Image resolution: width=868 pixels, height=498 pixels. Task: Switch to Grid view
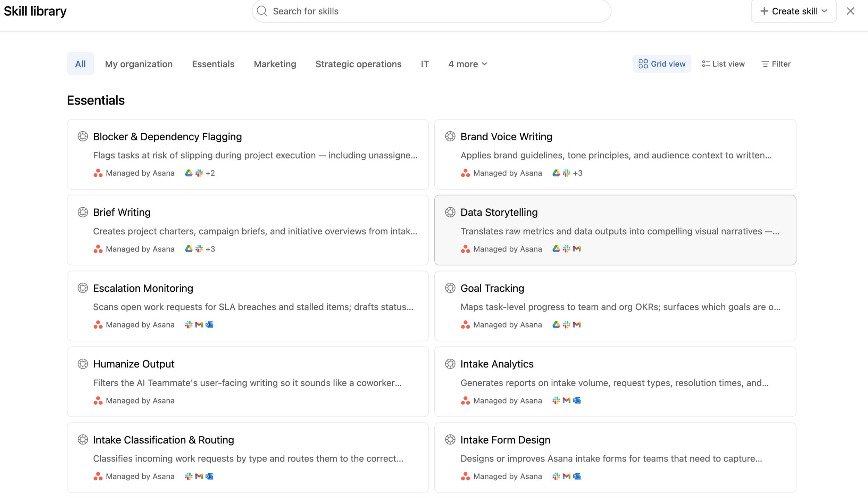[x=661, y=64]
